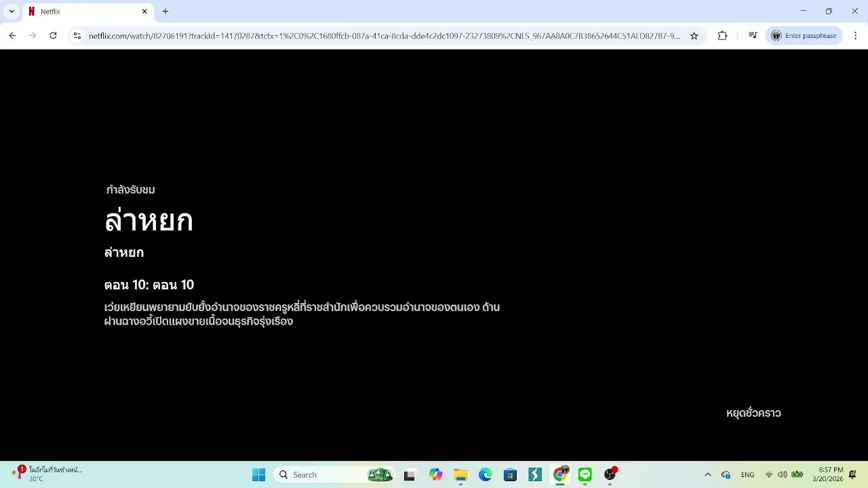Open Chrome's three-dot menu

pyautogui.click(x=856, y=36)
